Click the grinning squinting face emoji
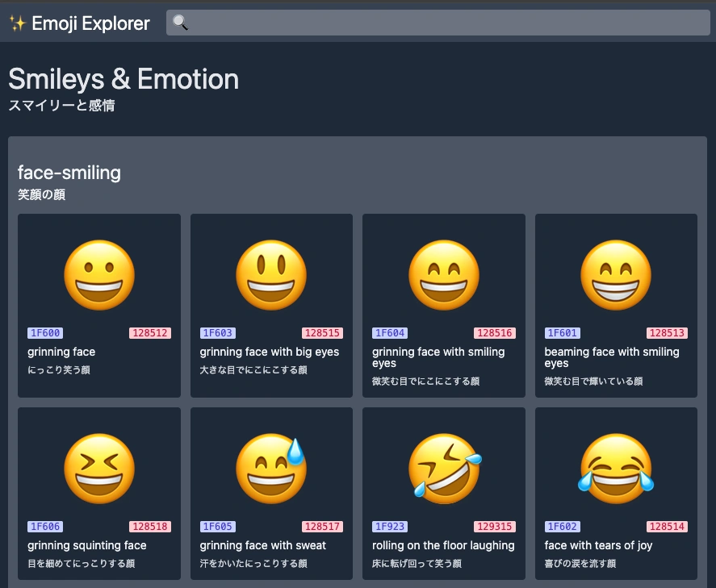716x588 pixels. (98, 468)
